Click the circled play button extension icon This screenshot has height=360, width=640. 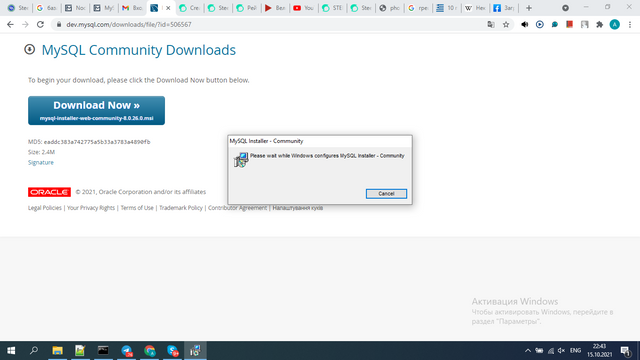[x=540, y=24]
